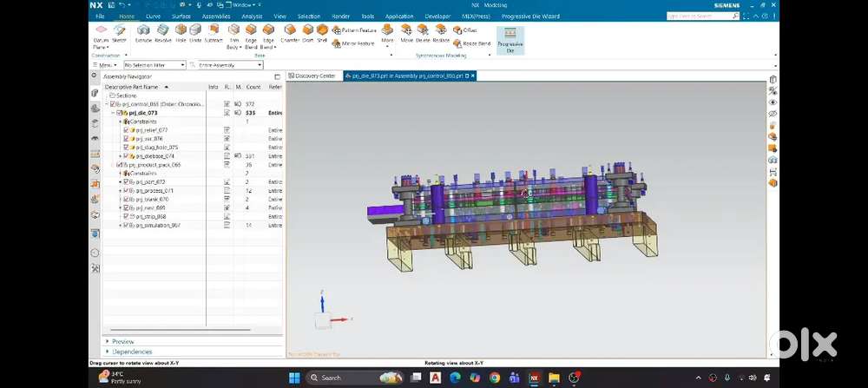The height and width of the screenshot is (388, 868).
Task: Toggle the prj_strip_068 checkbox
Action: pos(126,216)
